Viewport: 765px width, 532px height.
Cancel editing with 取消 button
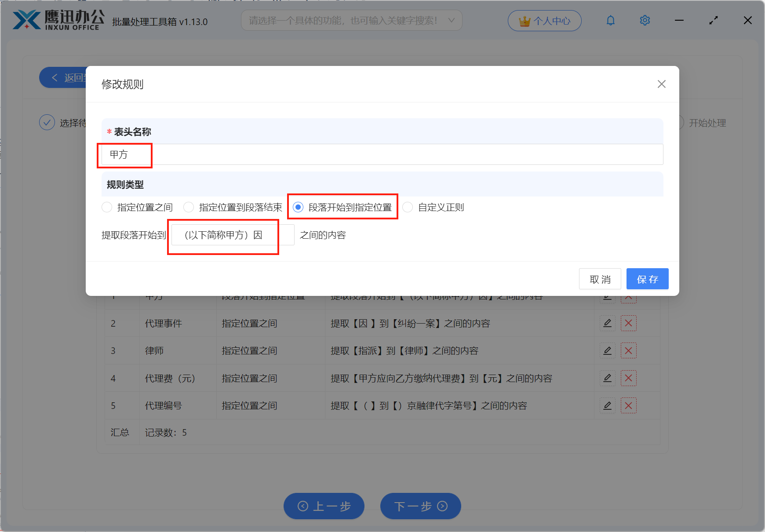click(x=600, y=279)
